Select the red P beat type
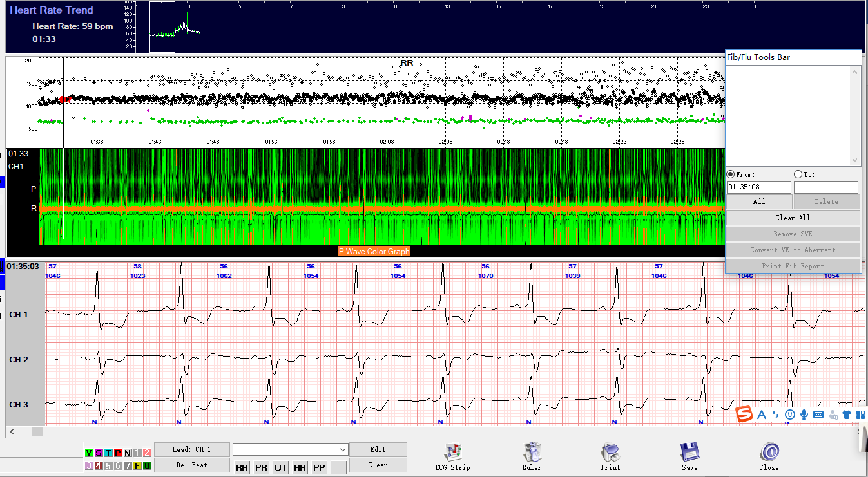Image resolution: width=868 pixels, height=477 pixels. (x=118, y=453)
